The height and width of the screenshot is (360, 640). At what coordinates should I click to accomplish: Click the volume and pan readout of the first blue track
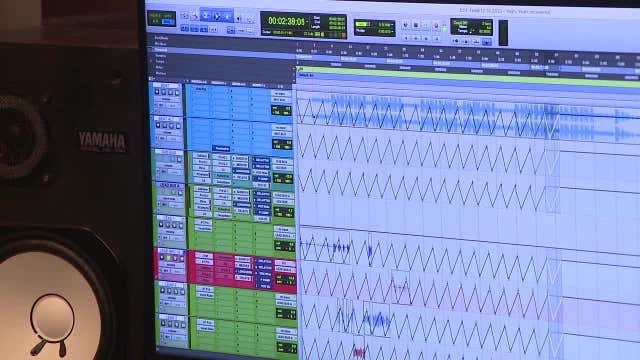tap(282, 110)
